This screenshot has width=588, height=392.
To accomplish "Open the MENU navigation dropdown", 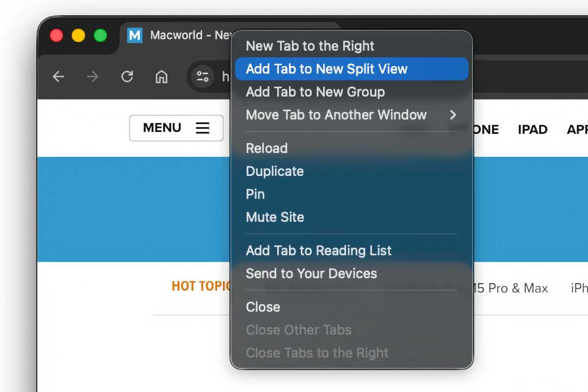I will [162, 128].
